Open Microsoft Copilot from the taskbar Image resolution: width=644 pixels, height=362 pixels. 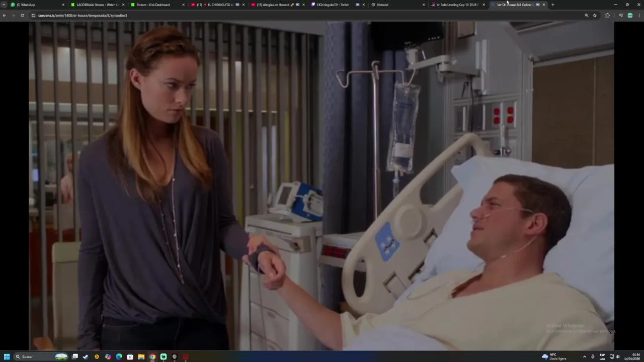click(108, 356)
